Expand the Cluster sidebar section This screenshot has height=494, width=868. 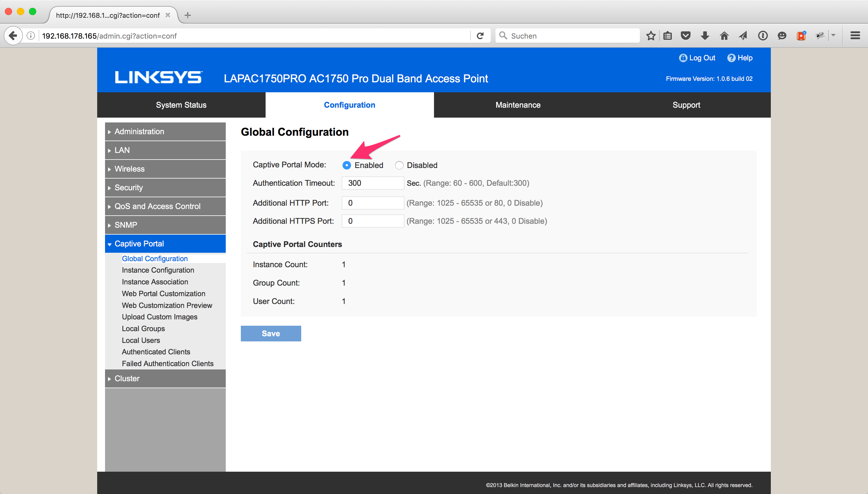tap(165, 378)
